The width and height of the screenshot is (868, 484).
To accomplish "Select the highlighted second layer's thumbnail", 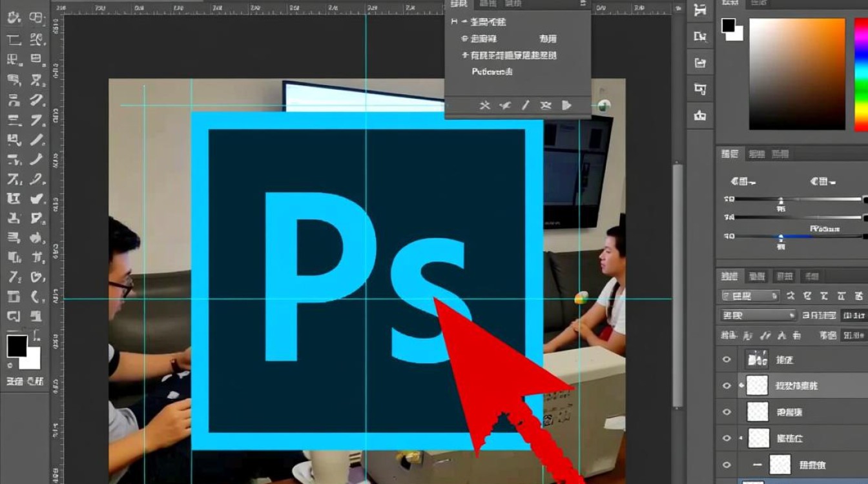I will 756,385.
